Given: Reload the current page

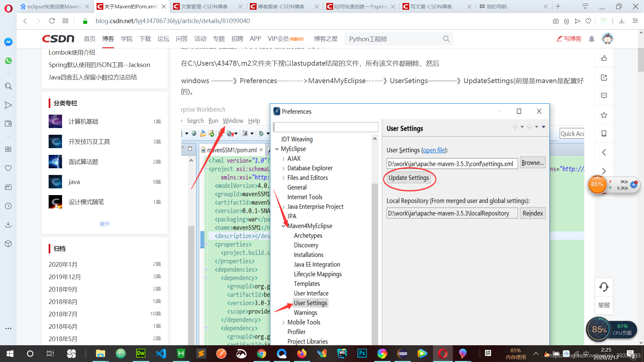Looking at the screenshot, I should [x=52, y=21].
